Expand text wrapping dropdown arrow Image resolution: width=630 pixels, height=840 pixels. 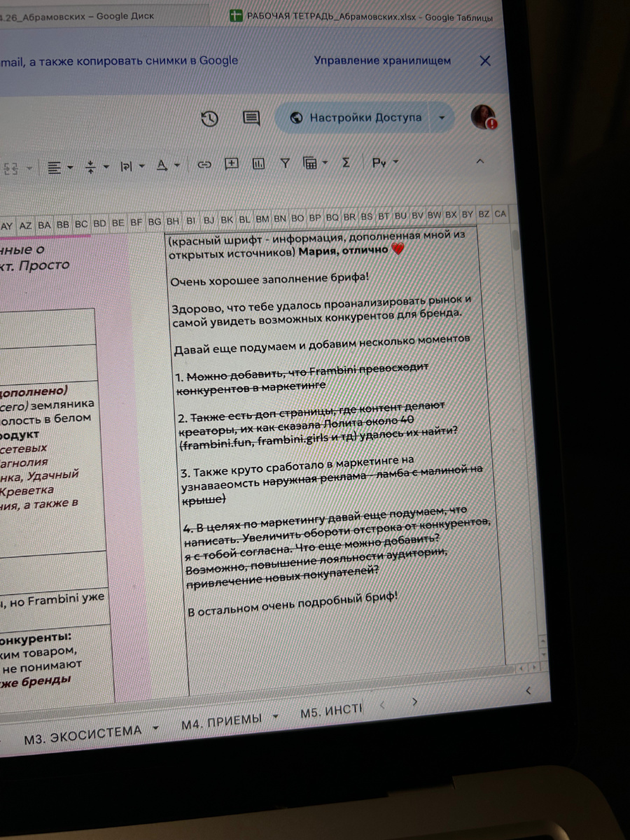141,166
